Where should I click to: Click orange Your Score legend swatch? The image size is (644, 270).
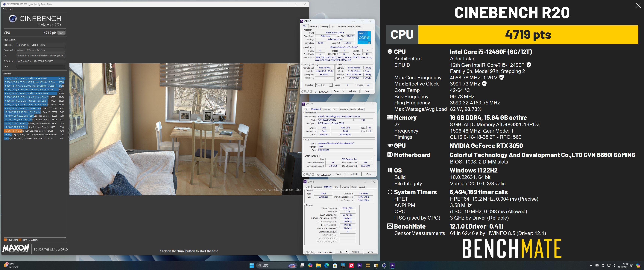coord(5,240)
